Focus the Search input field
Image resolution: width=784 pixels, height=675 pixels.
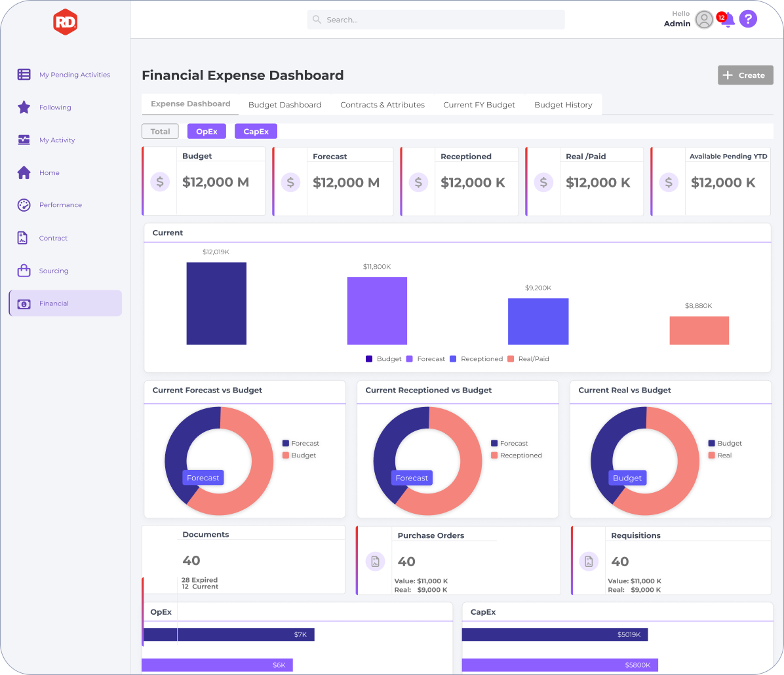[x=436, y=20]
